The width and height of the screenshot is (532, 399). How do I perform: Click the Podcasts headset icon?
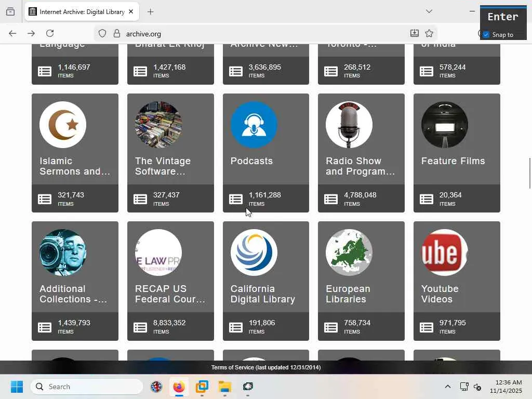[254, 125]
